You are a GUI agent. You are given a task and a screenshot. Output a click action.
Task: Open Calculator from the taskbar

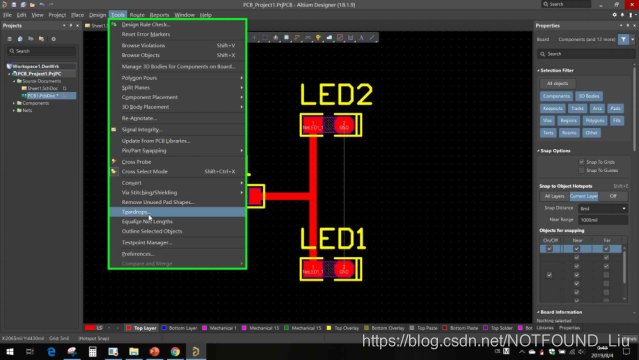coord(93,351)
